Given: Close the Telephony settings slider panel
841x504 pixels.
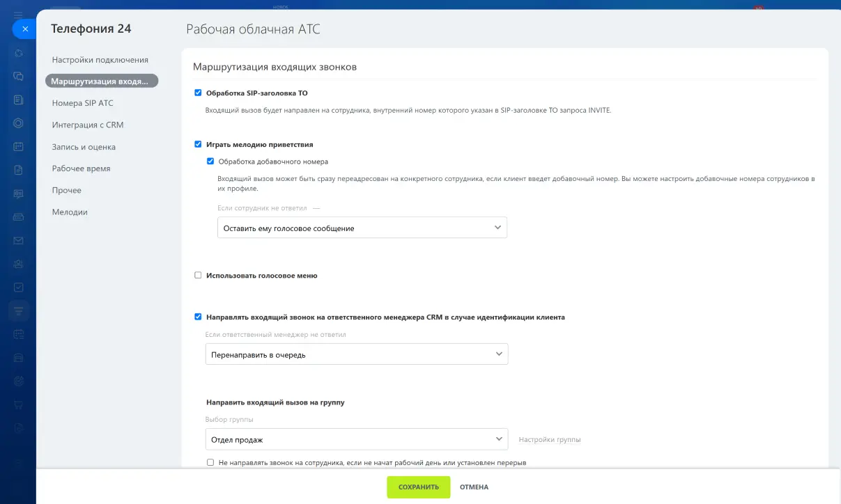Looking at the screenshot, I should [x=24, y=29].
